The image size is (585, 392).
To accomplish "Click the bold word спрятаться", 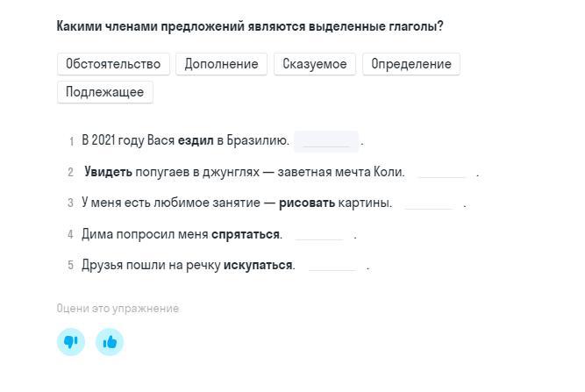I will (x=246, y=234).
